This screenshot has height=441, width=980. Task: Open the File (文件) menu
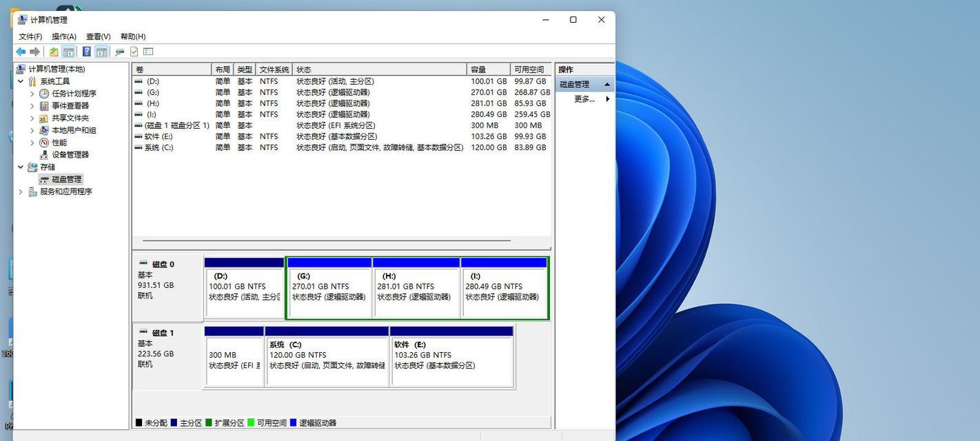tap(30, 37)
